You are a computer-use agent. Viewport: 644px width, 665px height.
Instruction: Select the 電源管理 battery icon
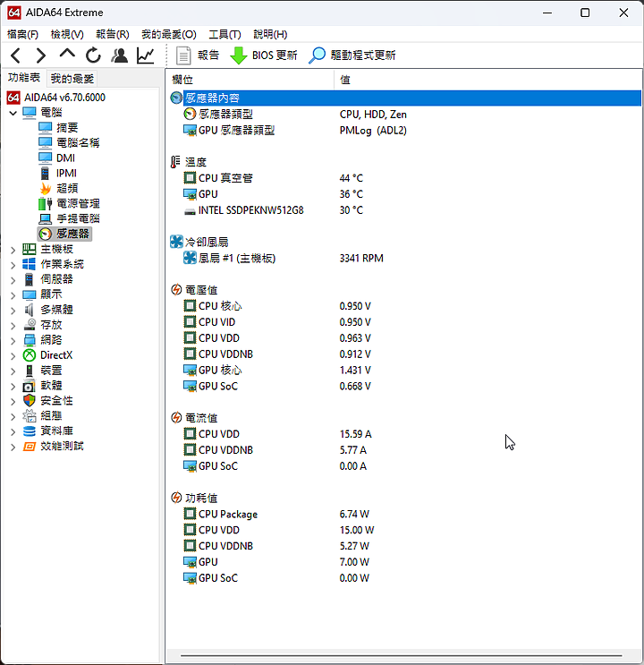pyautogui.click(x=45, y=203)
